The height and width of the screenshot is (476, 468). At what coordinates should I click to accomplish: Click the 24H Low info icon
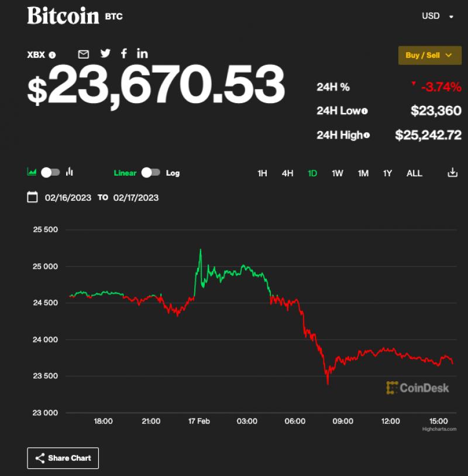pyautogui.click(x=364, y=111)
